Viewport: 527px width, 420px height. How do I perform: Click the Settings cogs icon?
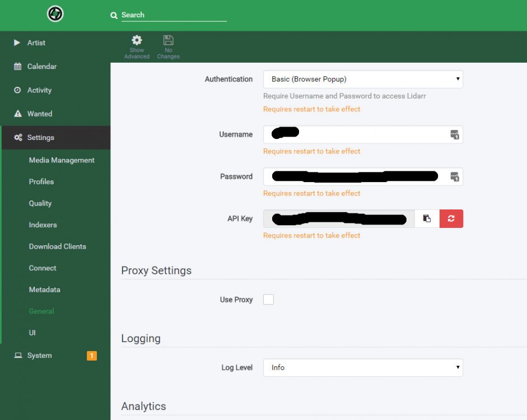click(x=18, y=137)
